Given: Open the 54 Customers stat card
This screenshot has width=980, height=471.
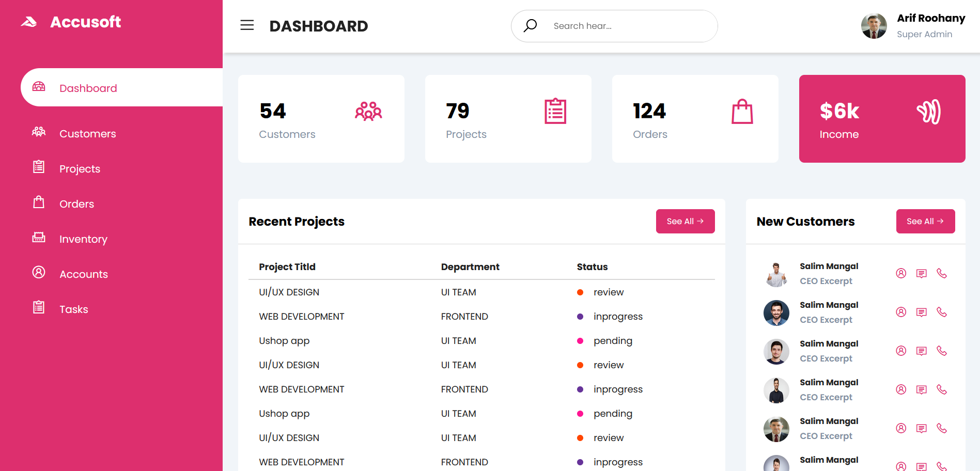Looking at the screenshot, I should pos(321,119).
